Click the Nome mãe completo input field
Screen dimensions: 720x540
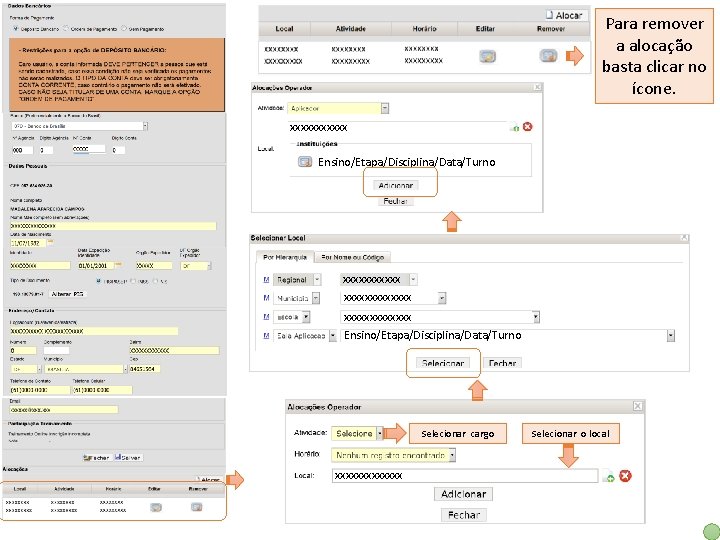click(113, 226)
